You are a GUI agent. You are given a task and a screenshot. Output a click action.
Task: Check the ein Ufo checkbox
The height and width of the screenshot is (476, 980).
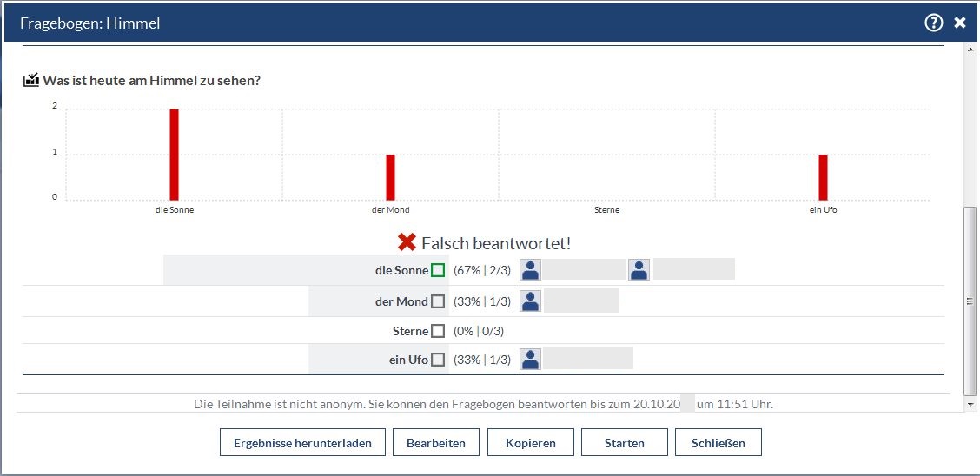pos(438,359)
